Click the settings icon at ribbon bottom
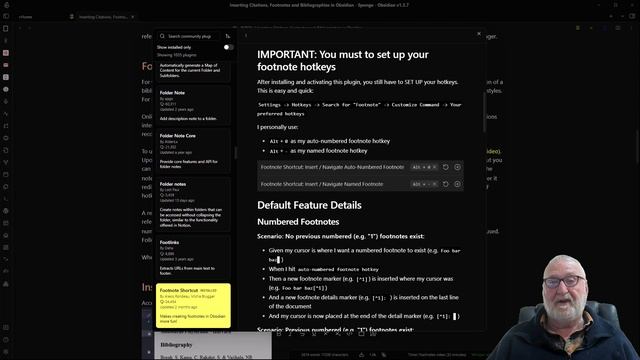This screenshot has height=360, width=640. click(6, 352)
